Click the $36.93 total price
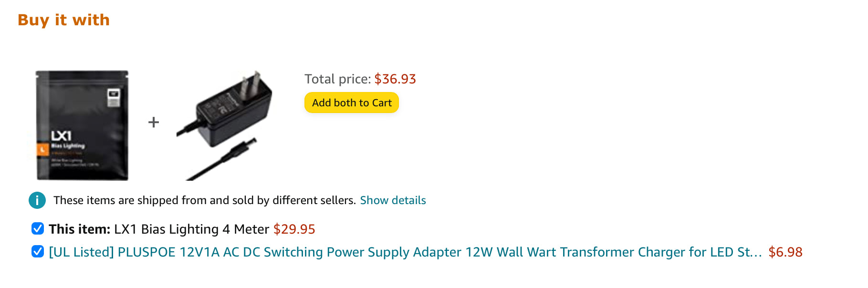The image size is (868, 288). pos(395,79)
